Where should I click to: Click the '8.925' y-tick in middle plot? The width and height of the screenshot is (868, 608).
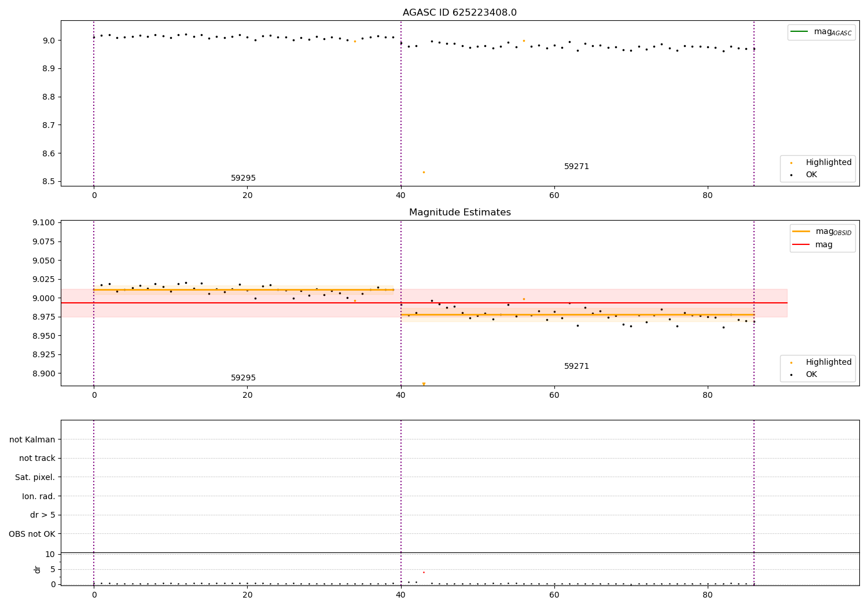pos(45,354)
